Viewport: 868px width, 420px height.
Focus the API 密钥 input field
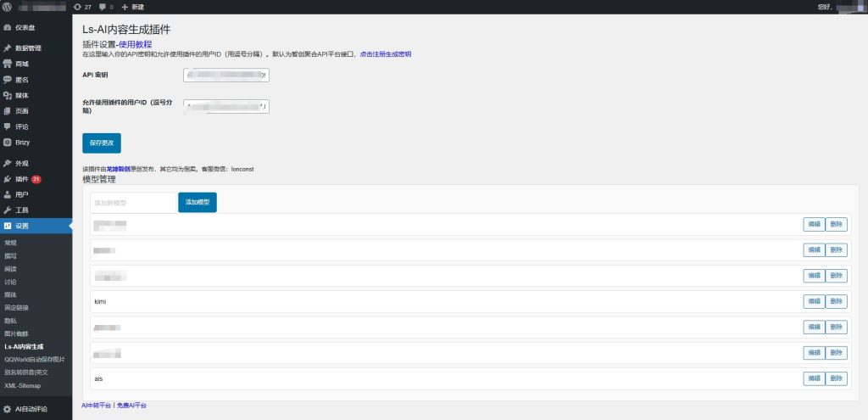tap(226, 75)
